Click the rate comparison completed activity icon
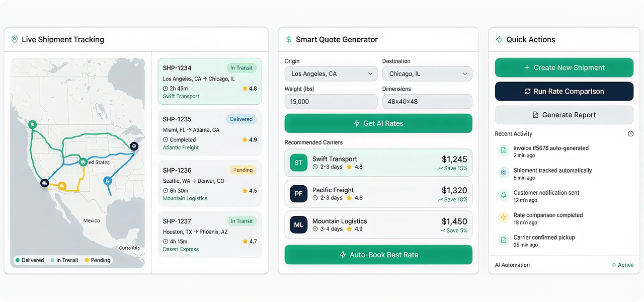 pos(503,217)
